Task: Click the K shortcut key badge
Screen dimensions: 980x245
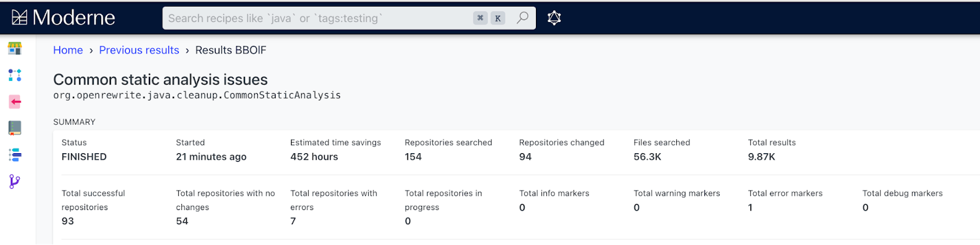Action: tap(498, 18)
